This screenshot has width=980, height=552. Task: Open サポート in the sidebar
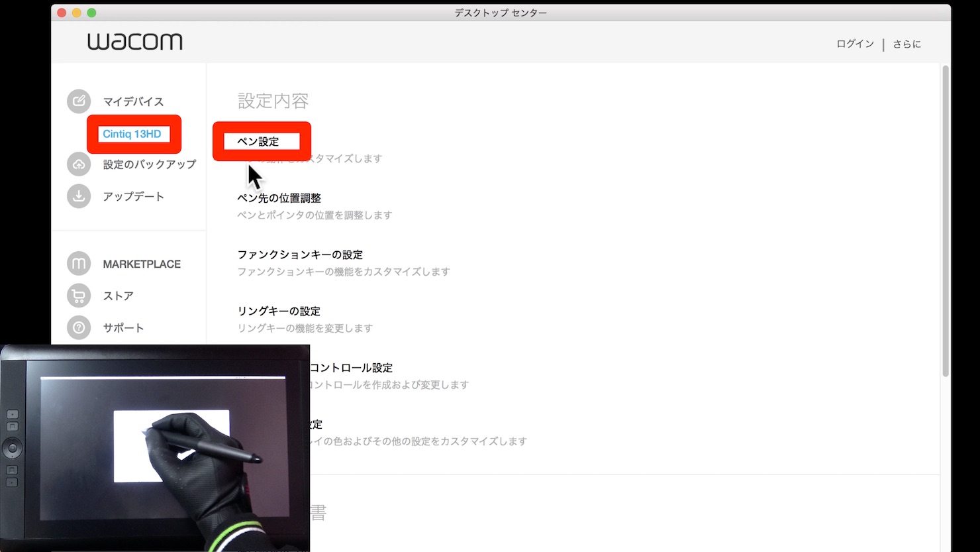pos(123,327)
